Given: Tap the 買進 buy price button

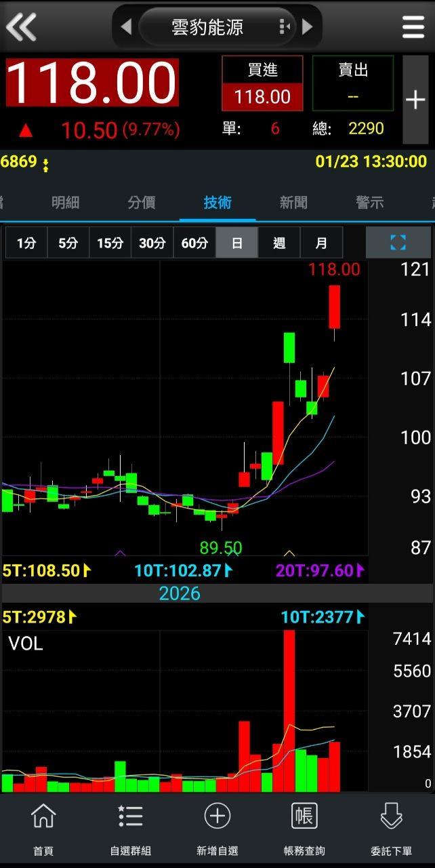Looking at the screenshot, I should click(x=262, y=83).
